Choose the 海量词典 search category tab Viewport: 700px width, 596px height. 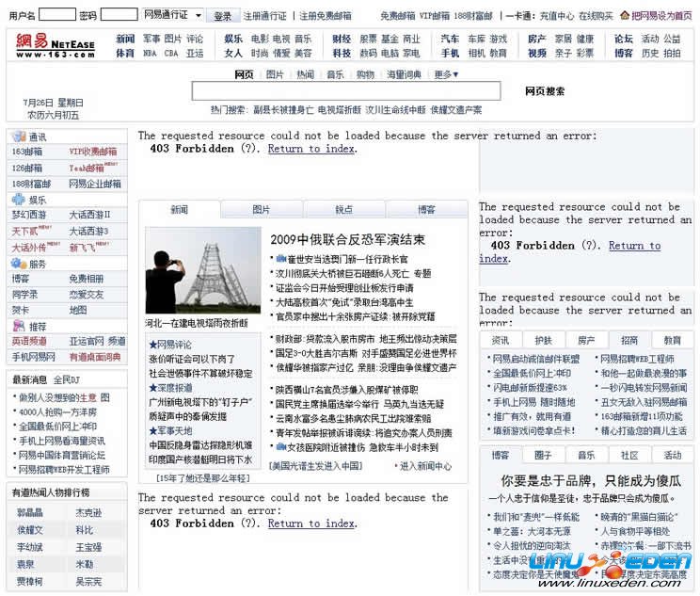404,74
